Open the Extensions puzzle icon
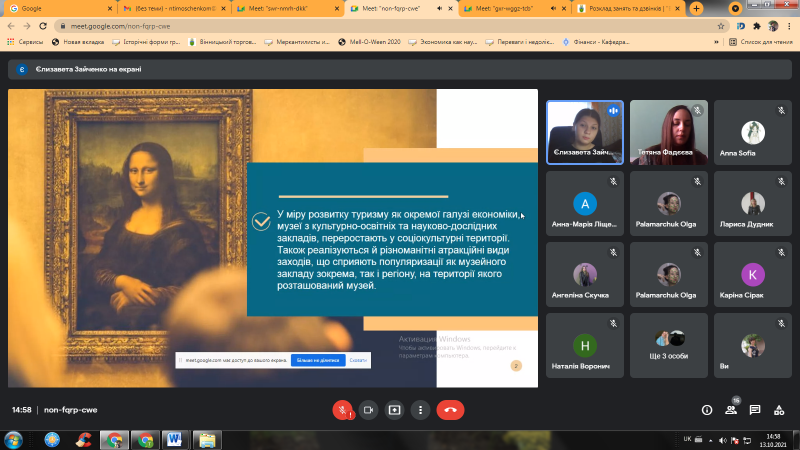This screenshot has height=450, width=800. point(757,26)
